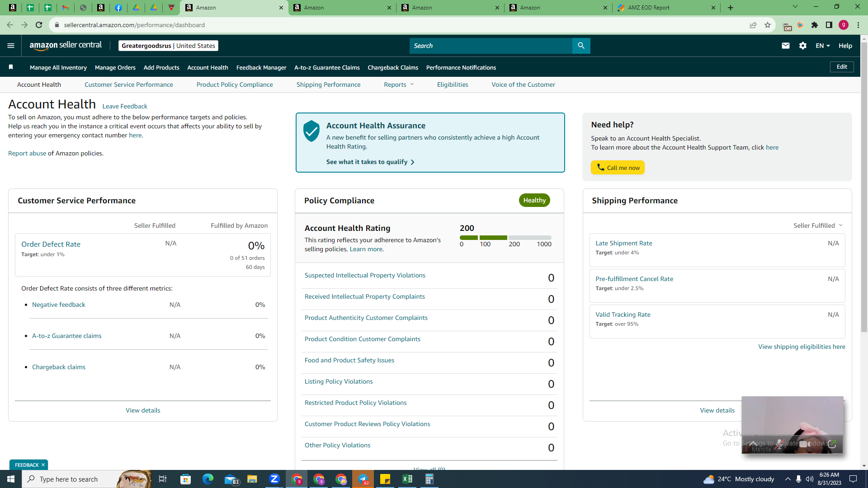Open Microsoft Store from the taskbar
The image size is (868, 488).
click(x=185, y=479)
